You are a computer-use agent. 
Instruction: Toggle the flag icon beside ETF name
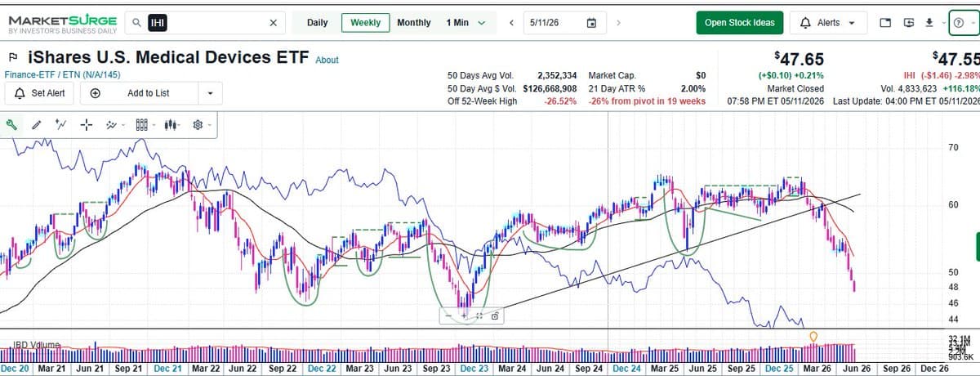(x=13, y=58)
